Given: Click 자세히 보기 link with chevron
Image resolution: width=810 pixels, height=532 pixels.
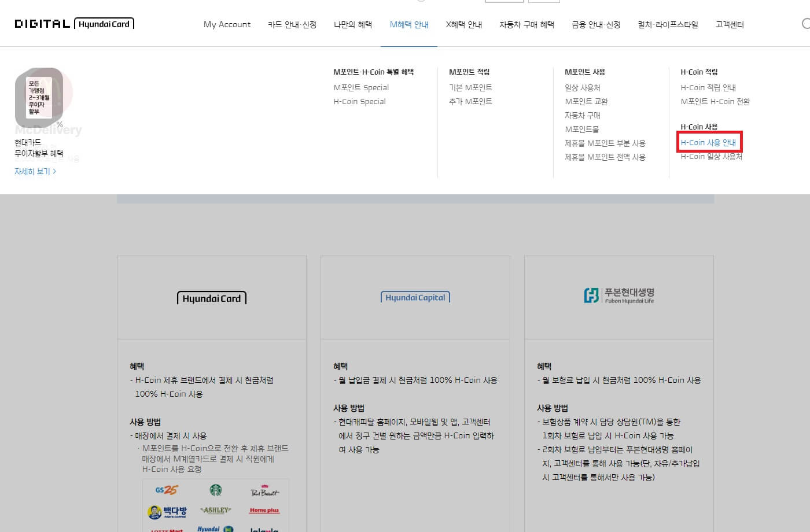Looking at the screenshot, I should [35, 171].
